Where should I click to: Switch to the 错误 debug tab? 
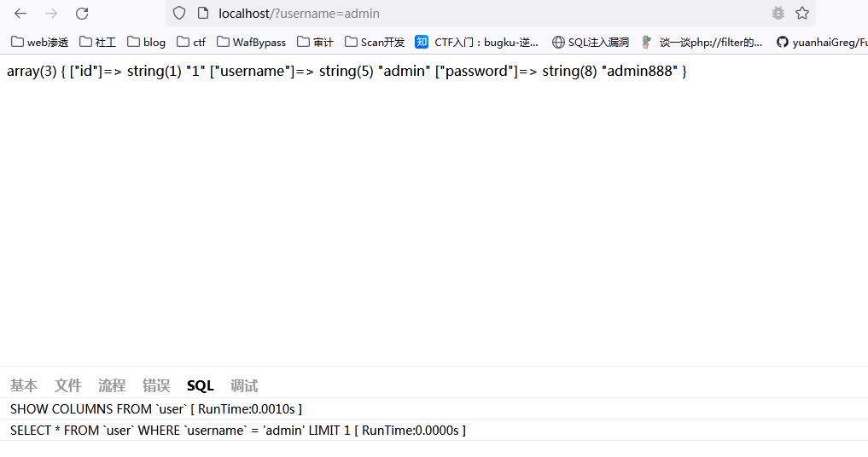click(x=156, y=385)
